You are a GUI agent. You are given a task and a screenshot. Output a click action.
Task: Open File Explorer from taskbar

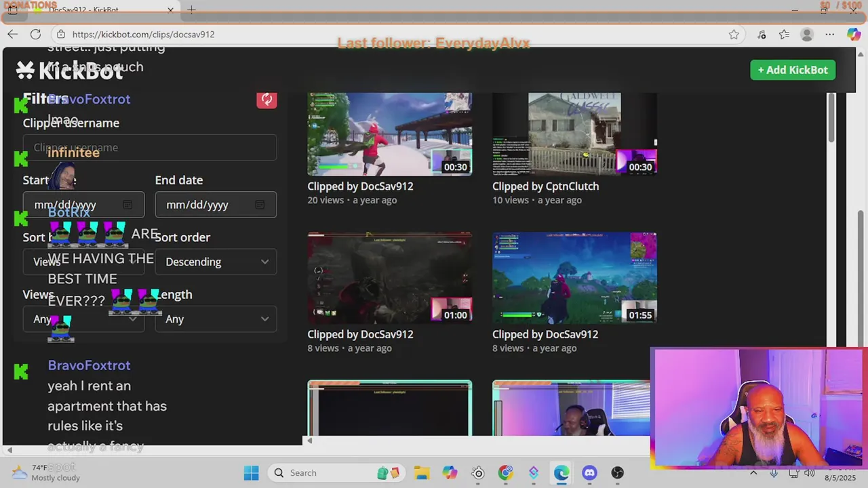coord(422,472)
